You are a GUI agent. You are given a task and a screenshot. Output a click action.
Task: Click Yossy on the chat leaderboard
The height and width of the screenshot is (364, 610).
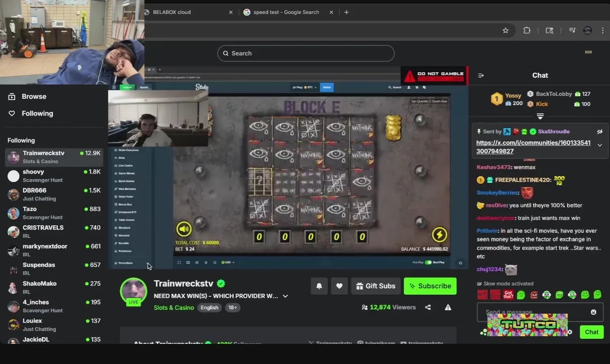(513, 95)
